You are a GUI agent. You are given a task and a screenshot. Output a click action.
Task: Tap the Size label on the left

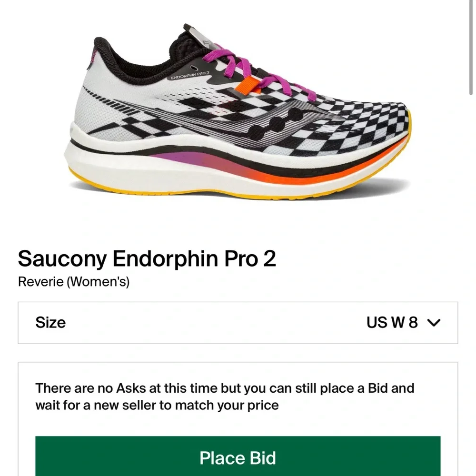point(50,323)
